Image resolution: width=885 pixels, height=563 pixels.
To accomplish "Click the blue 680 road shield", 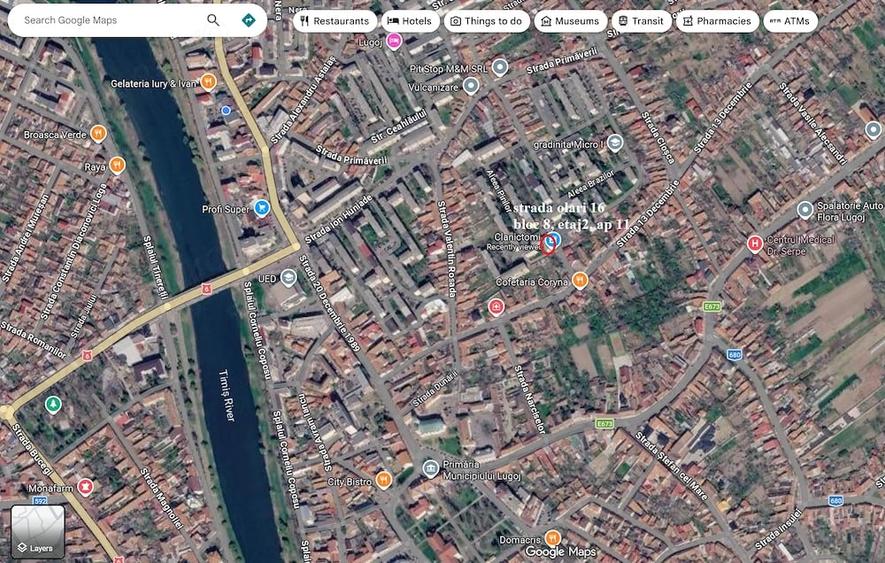I will (x=734, y=355).
